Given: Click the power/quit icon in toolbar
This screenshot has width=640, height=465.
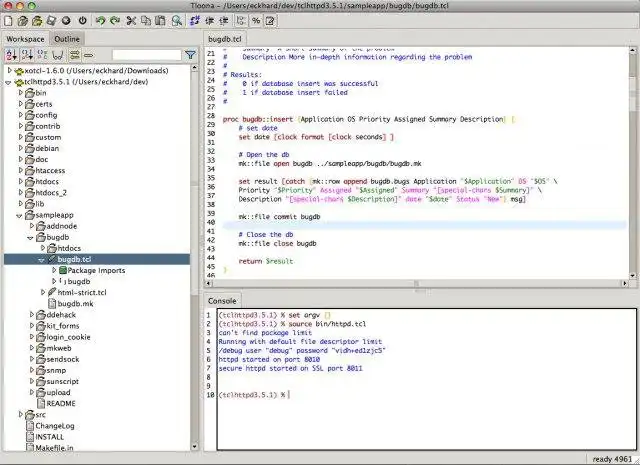Looking at the screenshot, I should pos(82,20).
